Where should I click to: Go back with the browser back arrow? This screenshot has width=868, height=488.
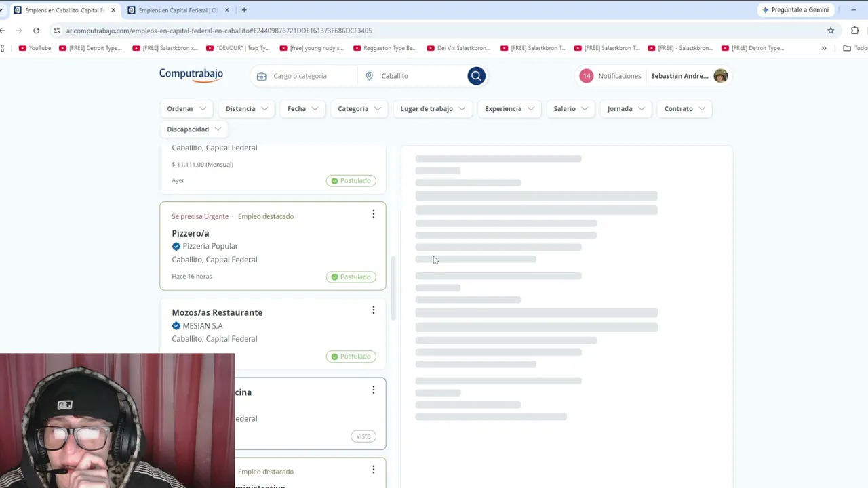(3, 30)
